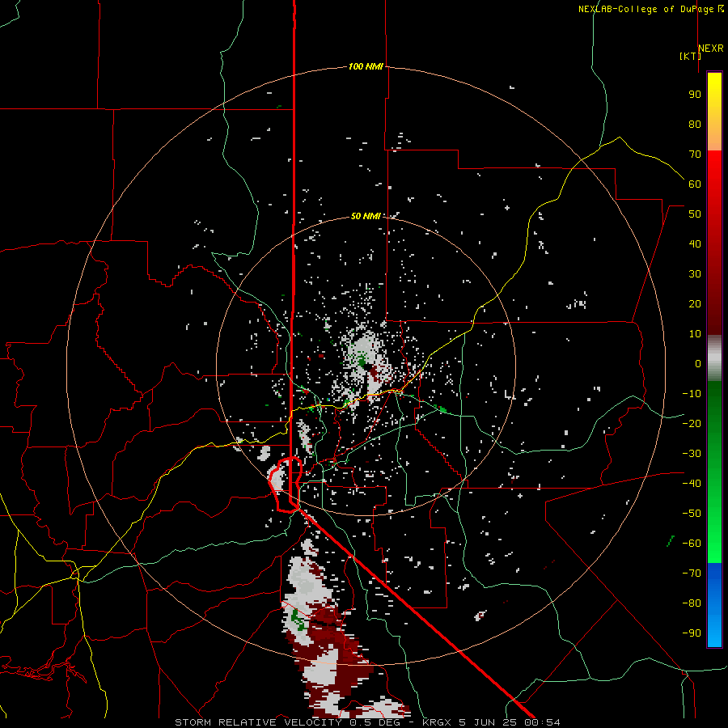Click the [KT] units label

click(690, 56)
